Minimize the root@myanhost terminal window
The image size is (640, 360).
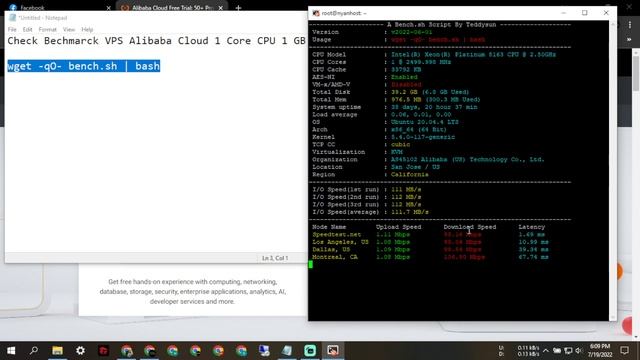pos(563,13)
